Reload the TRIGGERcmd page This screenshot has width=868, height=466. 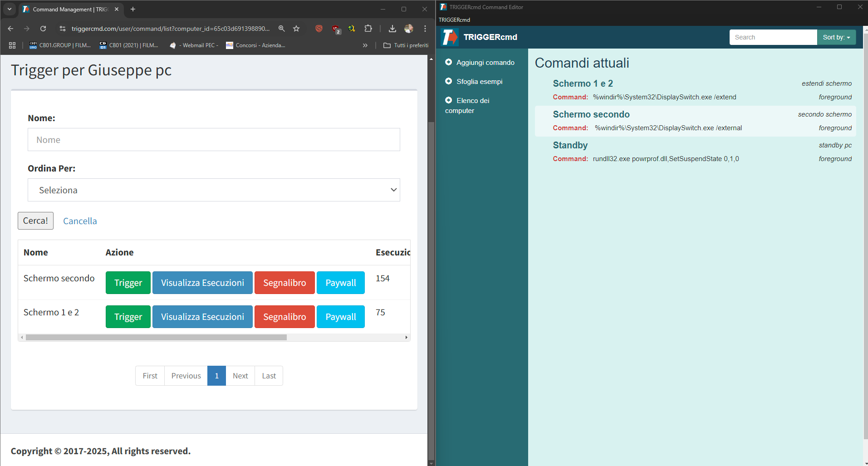(43, 29)
